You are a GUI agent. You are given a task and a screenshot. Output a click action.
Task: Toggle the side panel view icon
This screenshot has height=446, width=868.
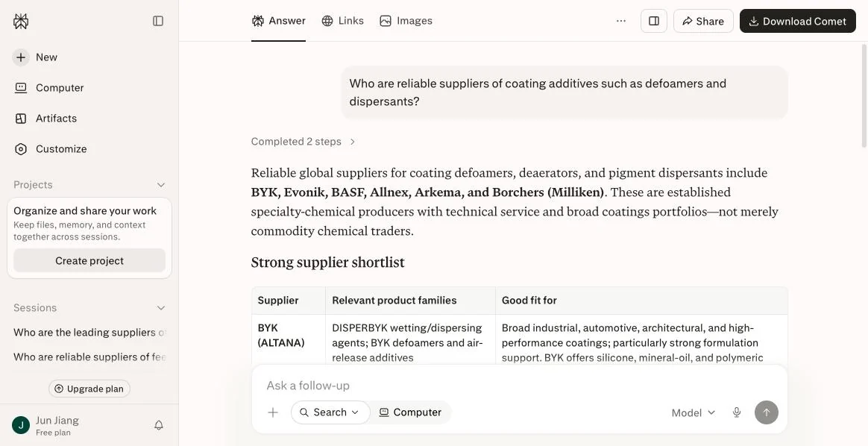pyautogui.click(x=654, y=21)
